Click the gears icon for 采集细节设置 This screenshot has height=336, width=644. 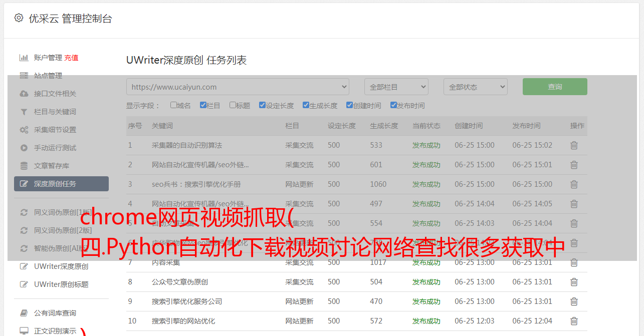tap(24, 130)
